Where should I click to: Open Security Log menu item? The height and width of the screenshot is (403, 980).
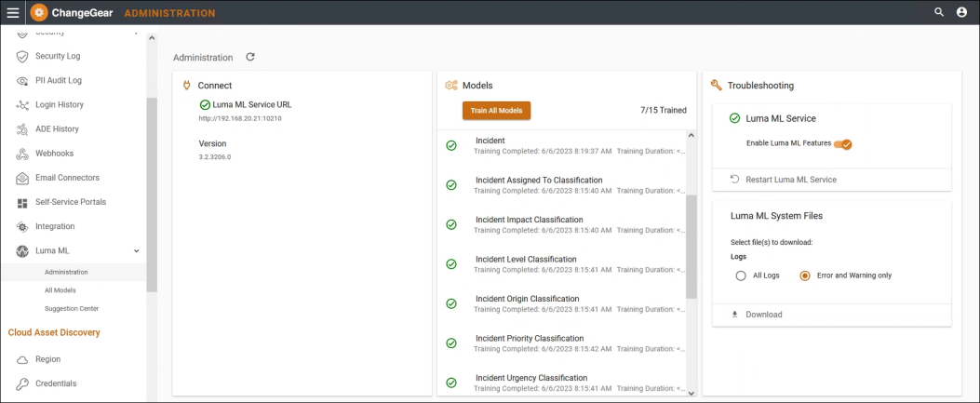coord(58,56)
